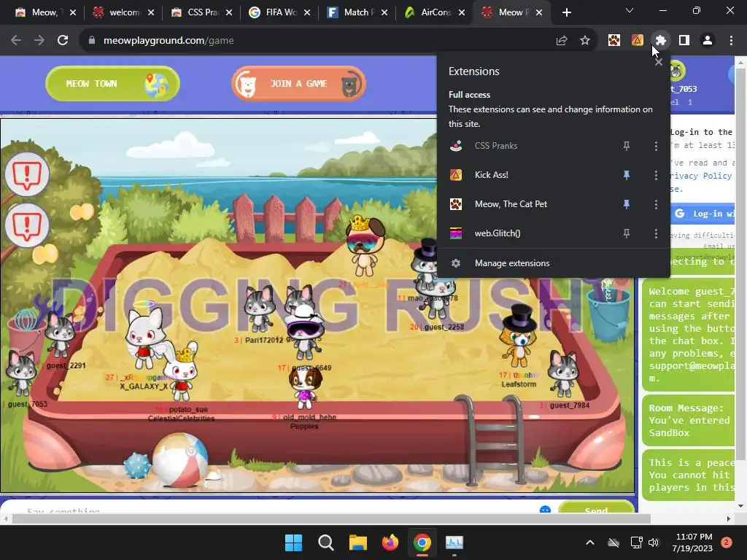Switch to the CSS Pranks tab
The image size is (747, 560).
click(202, 12)
